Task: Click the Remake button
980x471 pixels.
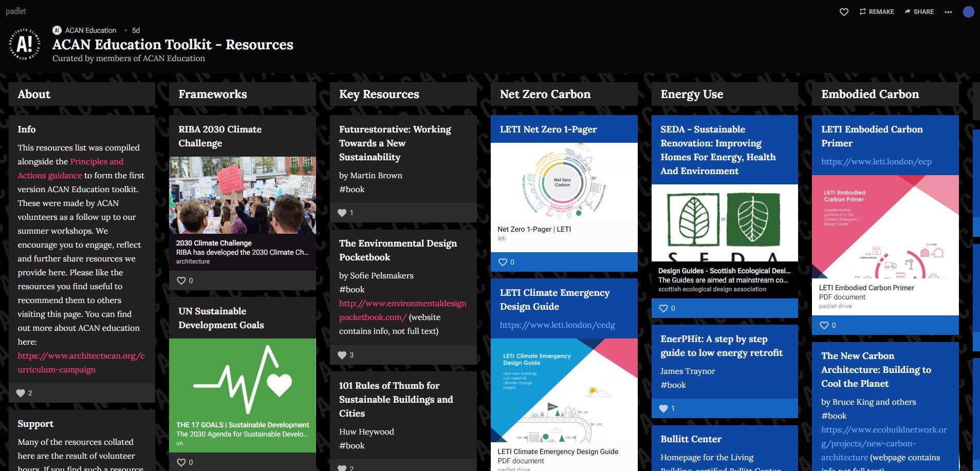Action: click(877, 12)
